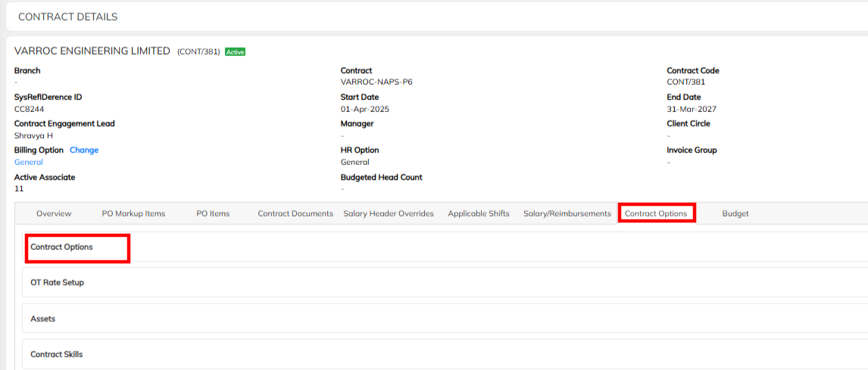The image size is (868, 370).
Task: Click HR Option value General
Action: tap(354, 162)
